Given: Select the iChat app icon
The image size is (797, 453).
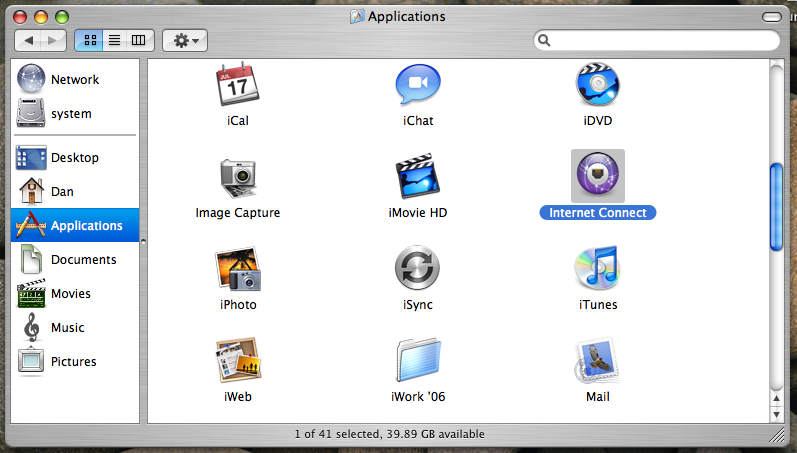Looking at the screenshot, I should [417, 85].
